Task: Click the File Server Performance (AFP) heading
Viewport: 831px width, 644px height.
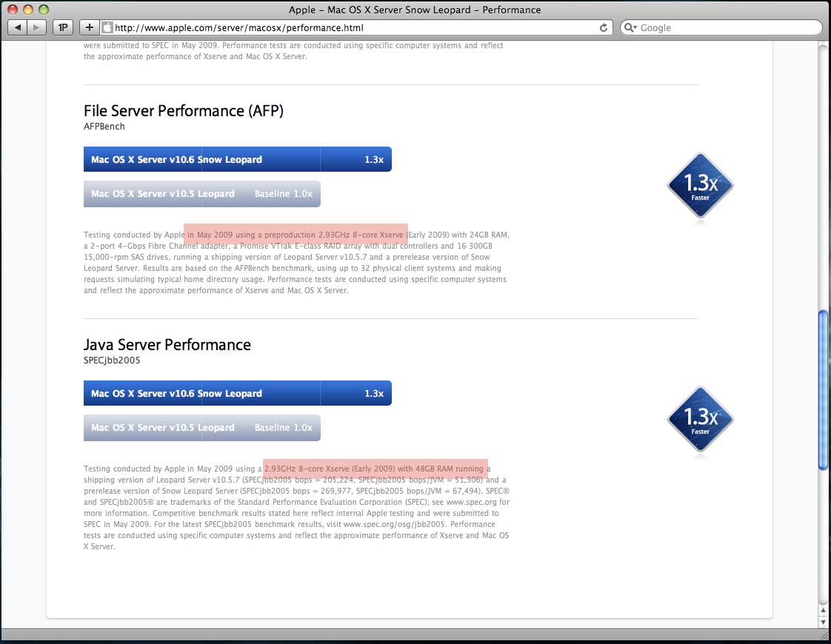Action: [184, 111]
